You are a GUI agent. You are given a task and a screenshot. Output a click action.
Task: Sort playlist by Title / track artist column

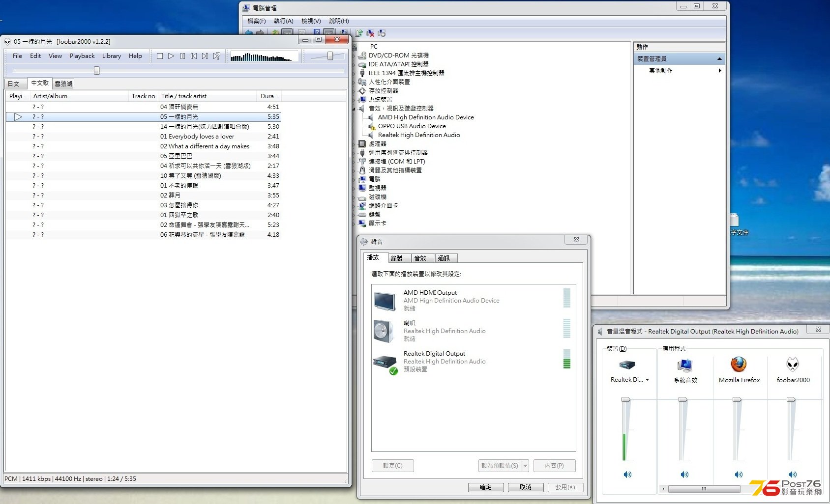pyautogui.click(x=207, y=96)
